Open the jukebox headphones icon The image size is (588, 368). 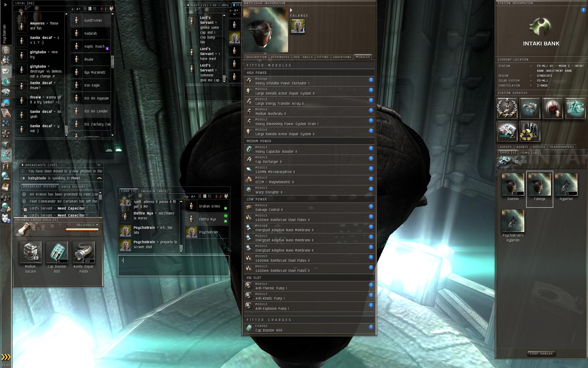(x=6, y=197)
